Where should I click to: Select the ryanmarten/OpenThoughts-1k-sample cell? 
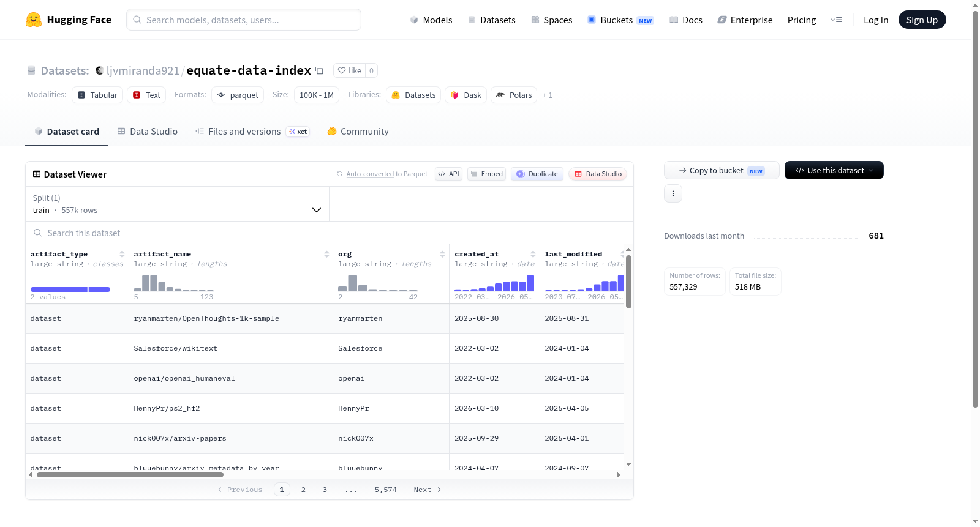click(231, 318)
